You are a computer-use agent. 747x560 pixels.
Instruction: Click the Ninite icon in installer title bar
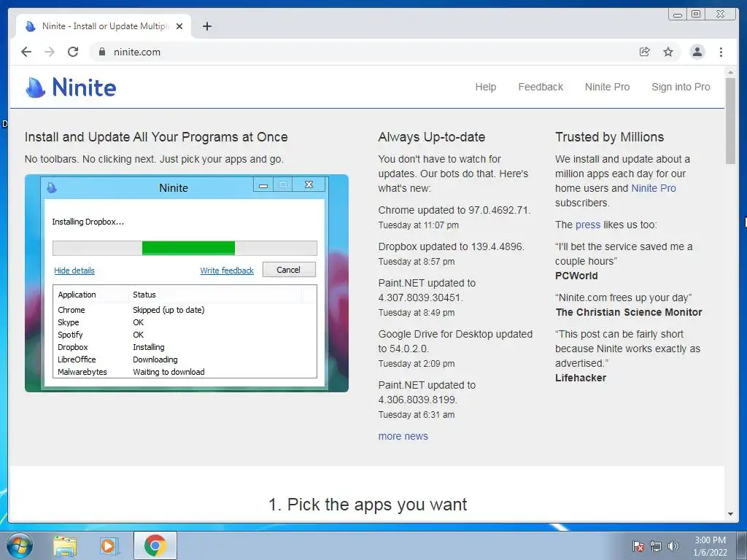pos(52,187)
